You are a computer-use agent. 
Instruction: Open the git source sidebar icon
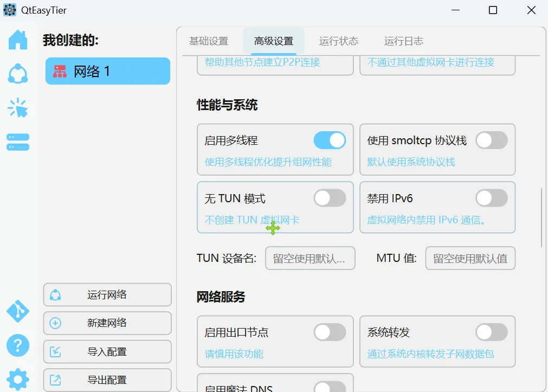(18, 311)
